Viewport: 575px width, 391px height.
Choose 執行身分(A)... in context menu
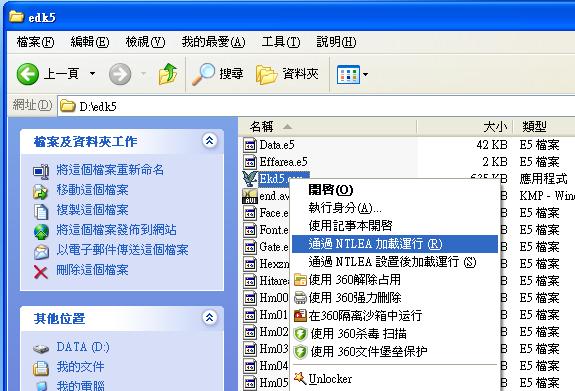click(395, 208)
